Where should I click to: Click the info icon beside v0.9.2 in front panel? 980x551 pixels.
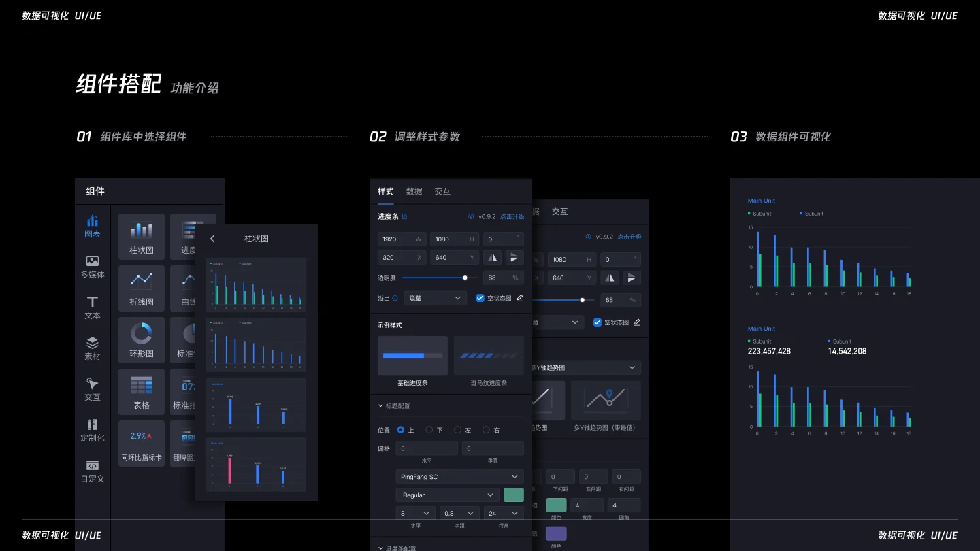tap(471, 216)
